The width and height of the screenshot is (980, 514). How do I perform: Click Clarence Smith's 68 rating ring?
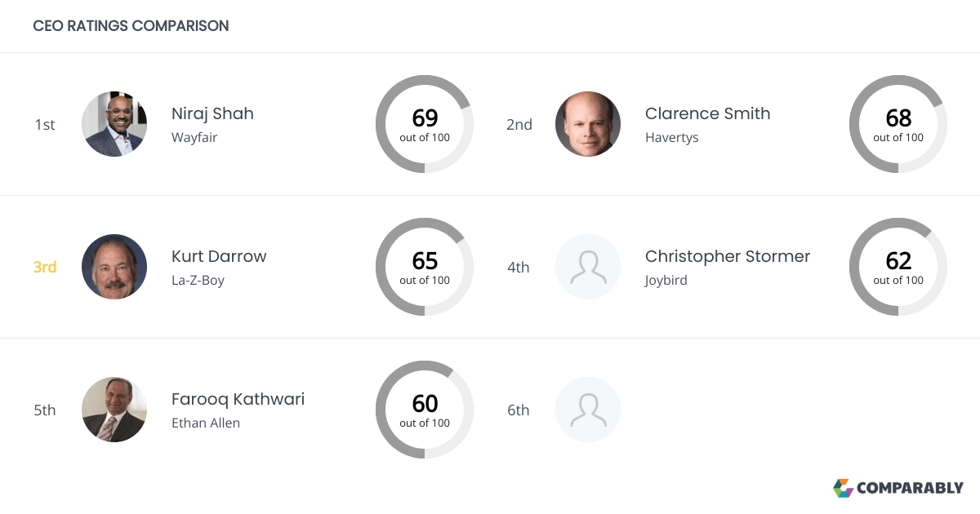[x=898, y=124]
